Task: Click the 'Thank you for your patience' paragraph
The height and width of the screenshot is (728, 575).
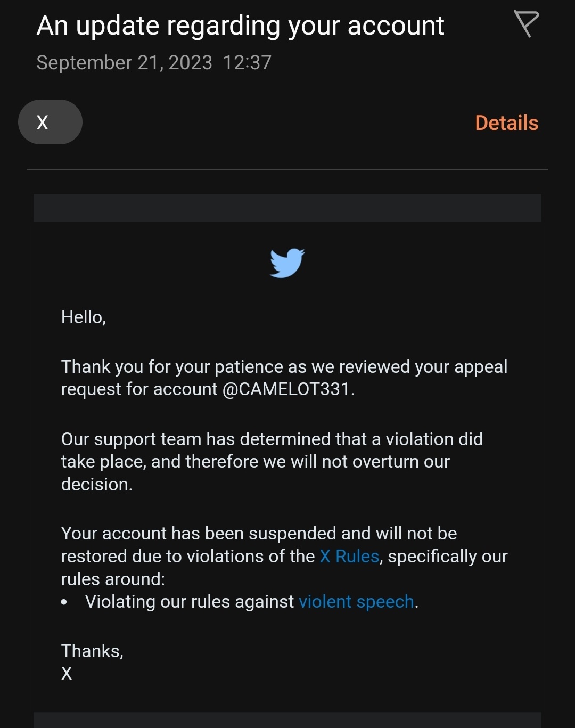Action: [x=284, y=378]
